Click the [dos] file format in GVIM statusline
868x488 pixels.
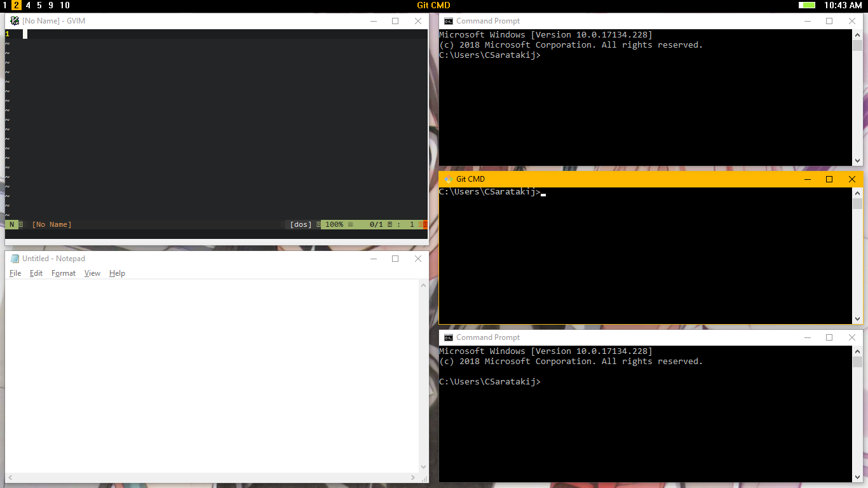coord(301,224)
